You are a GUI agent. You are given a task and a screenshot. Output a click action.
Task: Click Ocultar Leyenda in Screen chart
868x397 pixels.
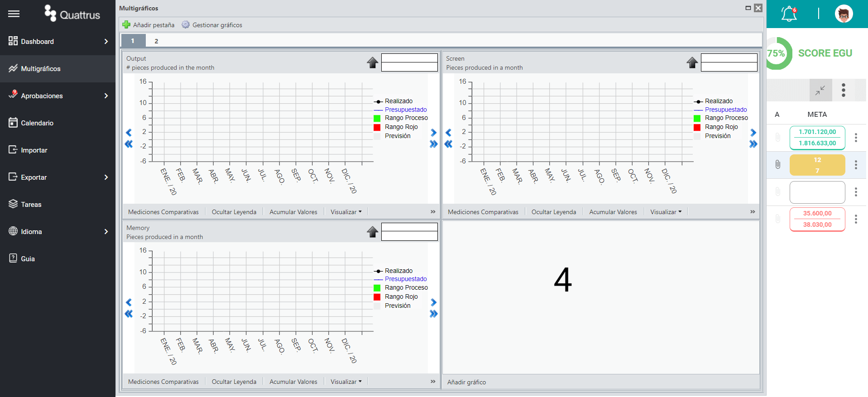pyautogui.click(x=554, y=212)
